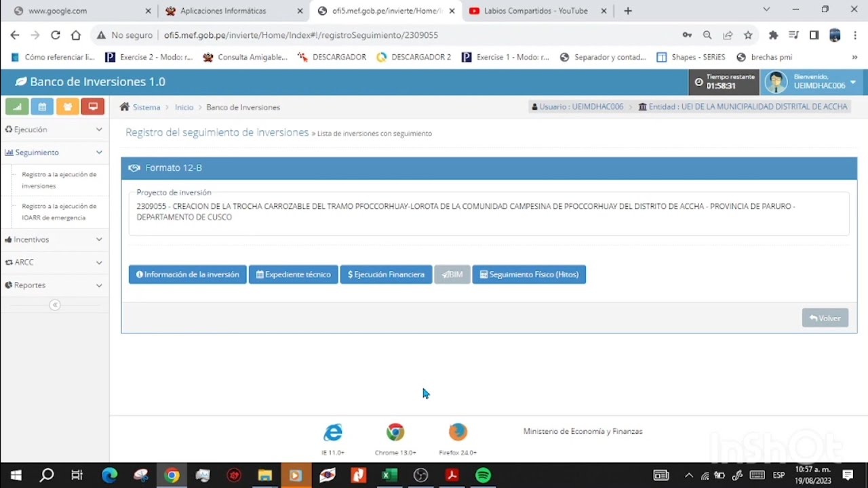The width and height of the screenshot is (868, 488).
Task: Reload the page with the refresh icon
Action: tap(56, 35)
